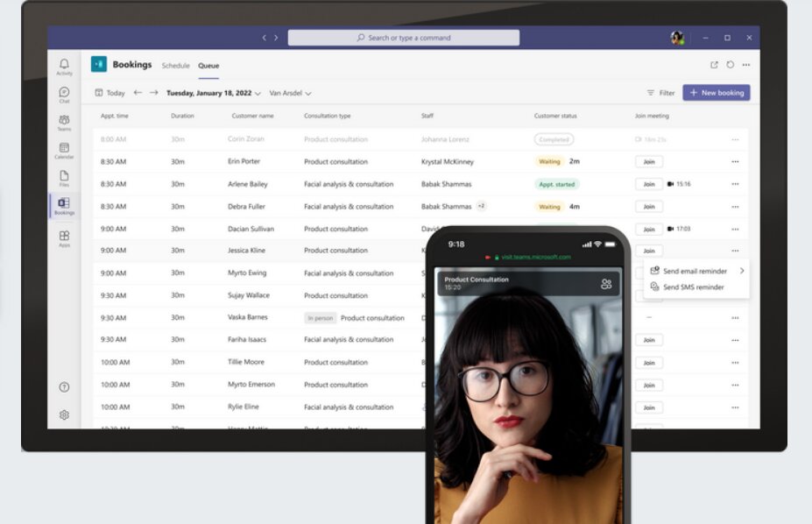This screenshot has width=812, height=524.
Task: Join Erin Porter's 8:30 AM meeting
Action: [x=647, y=161]
